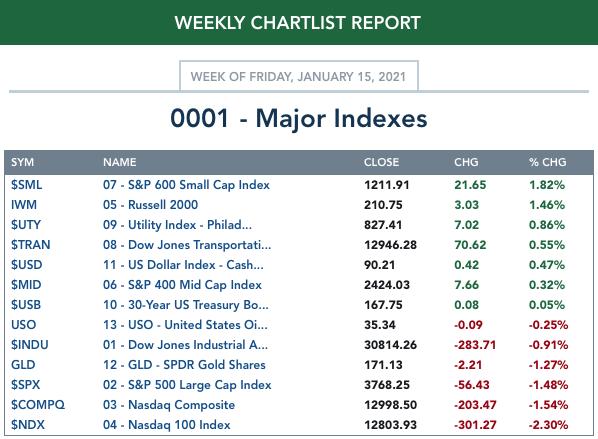Select the $TRAN symbol link

pos(31,245)
